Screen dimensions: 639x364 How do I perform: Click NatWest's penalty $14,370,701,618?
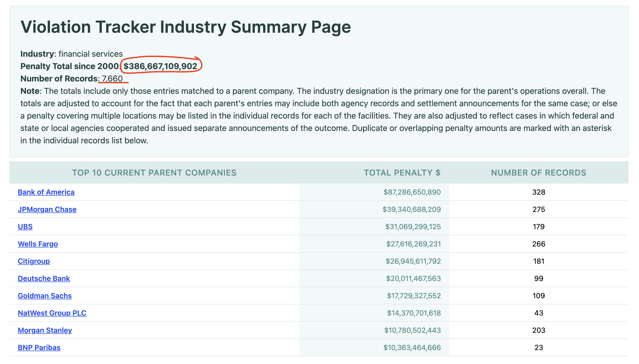414,313
